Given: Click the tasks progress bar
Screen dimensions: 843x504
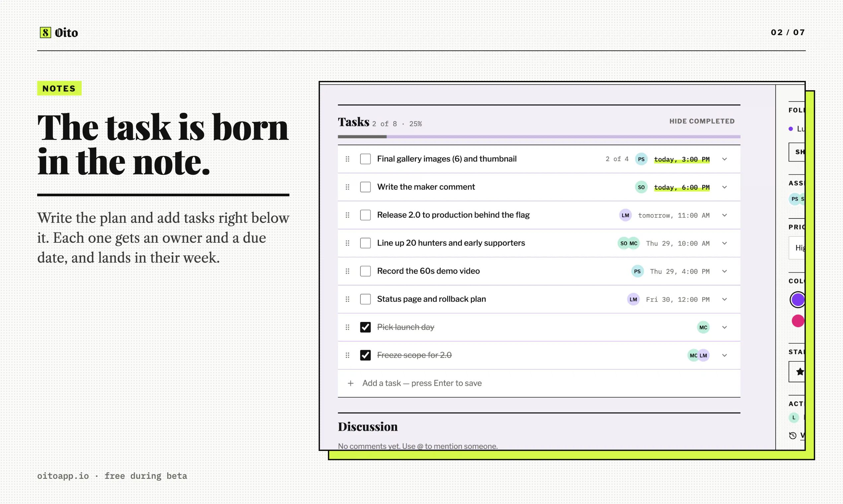Looking at the screenshot, I should click(x=539, y=137).
